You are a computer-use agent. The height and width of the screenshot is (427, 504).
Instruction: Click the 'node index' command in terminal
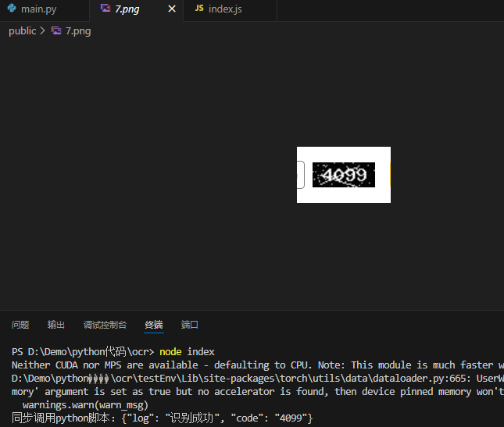tap(187, 352)
